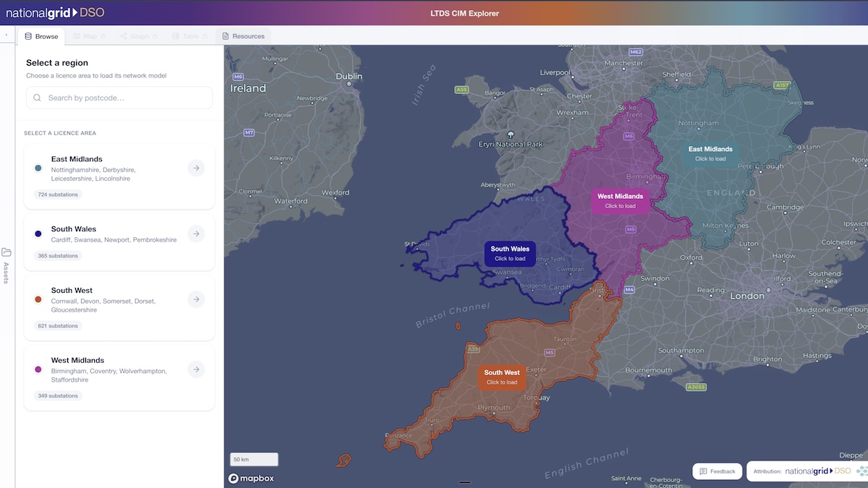Open the Resources tab
Image resolution: width=868 pixels, height=488 pixels.
point(242,36)
